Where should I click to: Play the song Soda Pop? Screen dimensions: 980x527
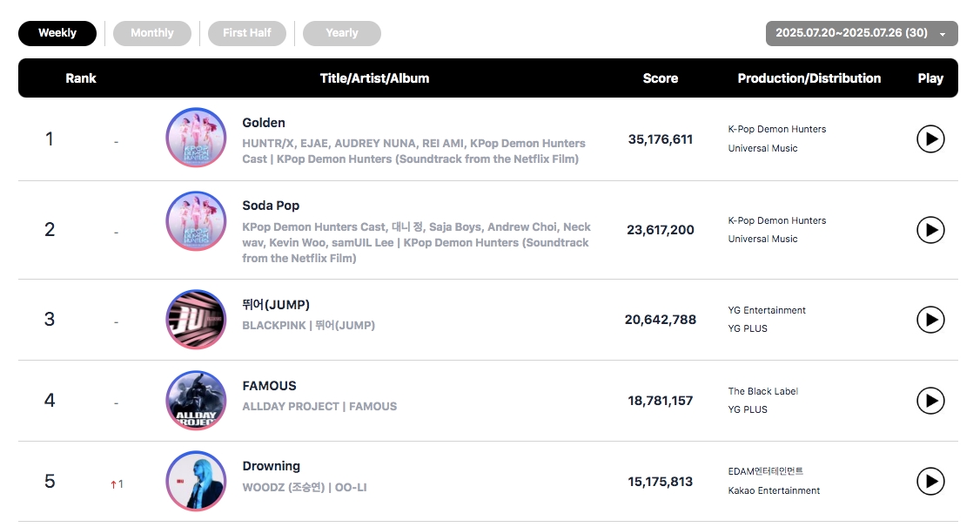(930, 230)
